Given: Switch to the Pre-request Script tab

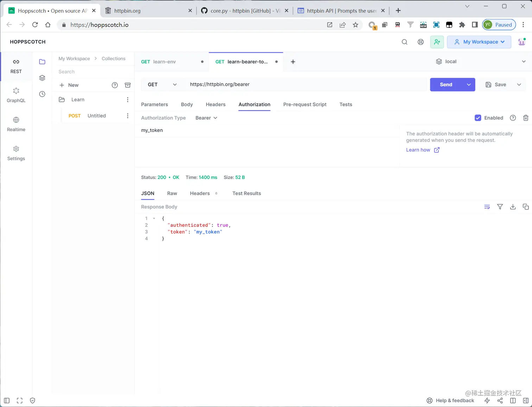Looking at the screenshot, I should 305,104.
